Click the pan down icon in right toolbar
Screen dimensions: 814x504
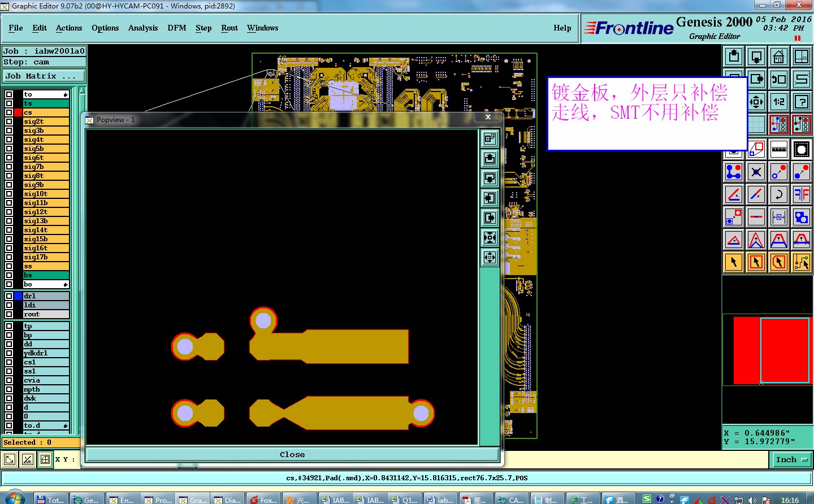(x=756, y=57)
